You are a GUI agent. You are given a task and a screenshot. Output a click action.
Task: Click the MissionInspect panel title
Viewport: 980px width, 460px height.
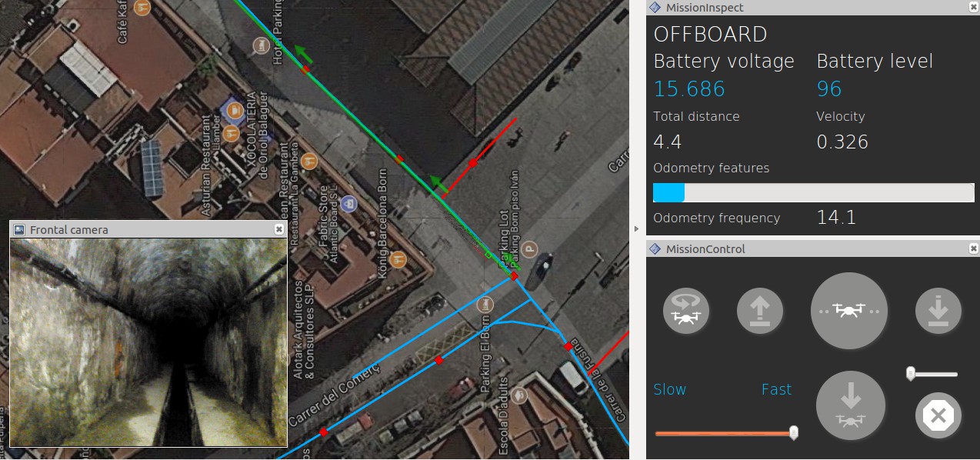(705, 8)
